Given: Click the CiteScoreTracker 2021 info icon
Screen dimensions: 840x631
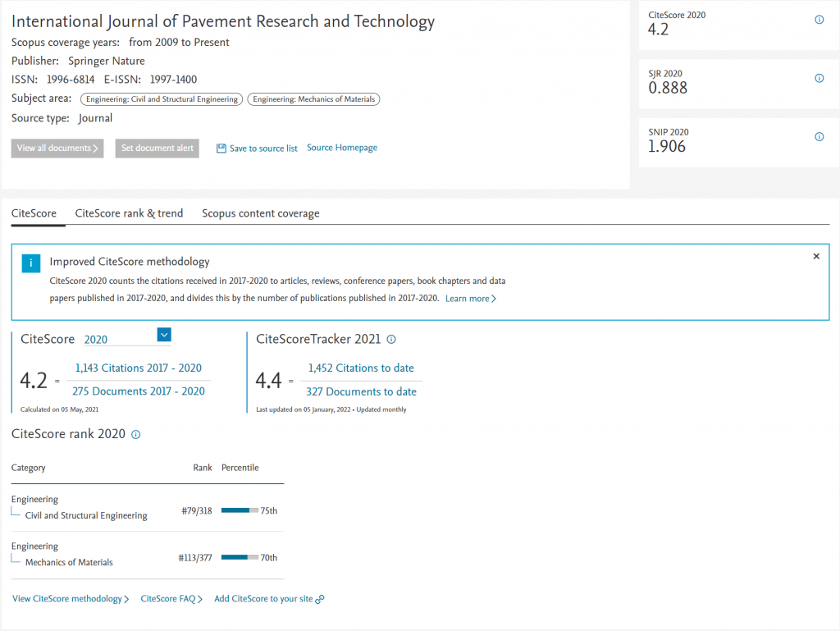Looking at the screenshot, I should click(x=391, y=340).
